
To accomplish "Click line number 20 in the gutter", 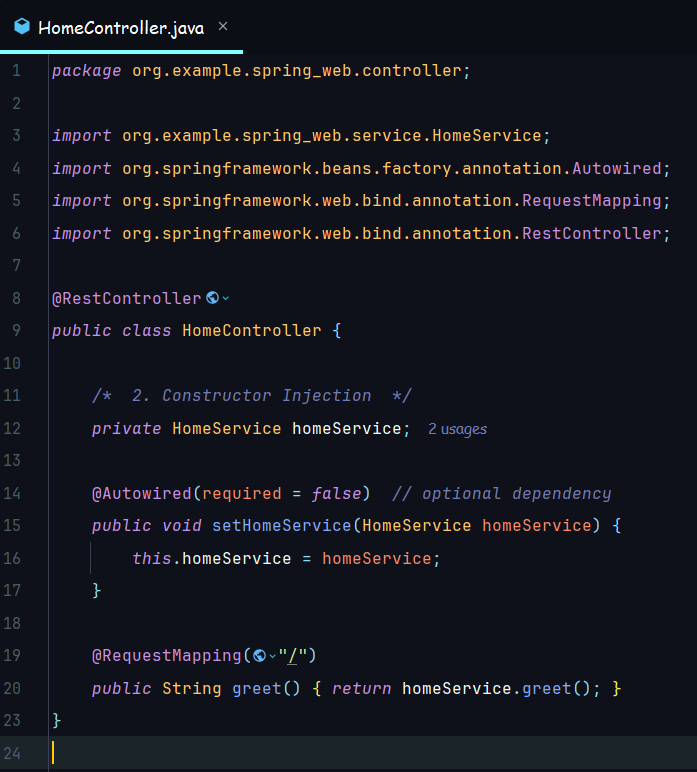I will [12, 688].
